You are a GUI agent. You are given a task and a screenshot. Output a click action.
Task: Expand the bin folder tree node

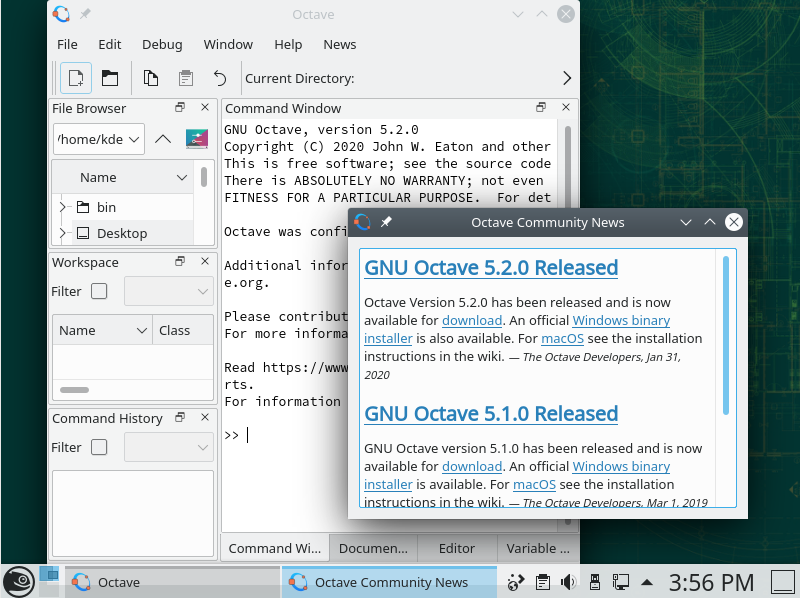[x=63, y=207]
